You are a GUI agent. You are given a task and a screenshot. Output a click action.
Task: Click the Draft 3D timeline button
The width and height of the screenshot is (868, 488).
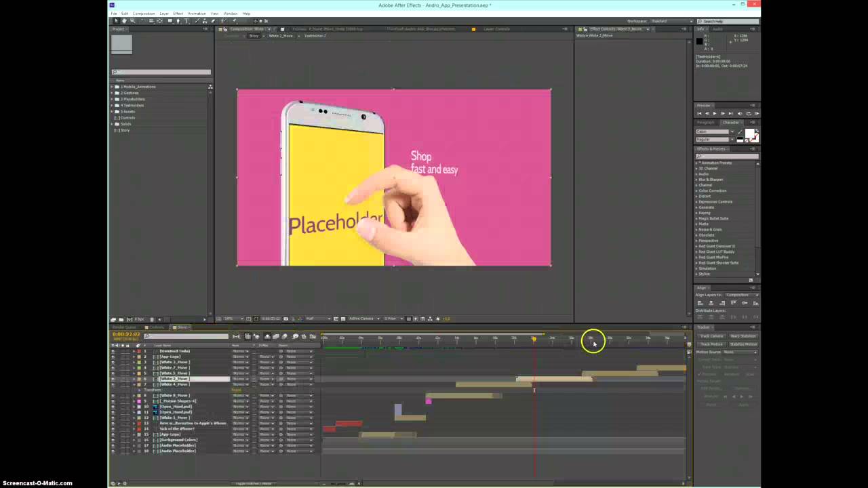point(256,336)
